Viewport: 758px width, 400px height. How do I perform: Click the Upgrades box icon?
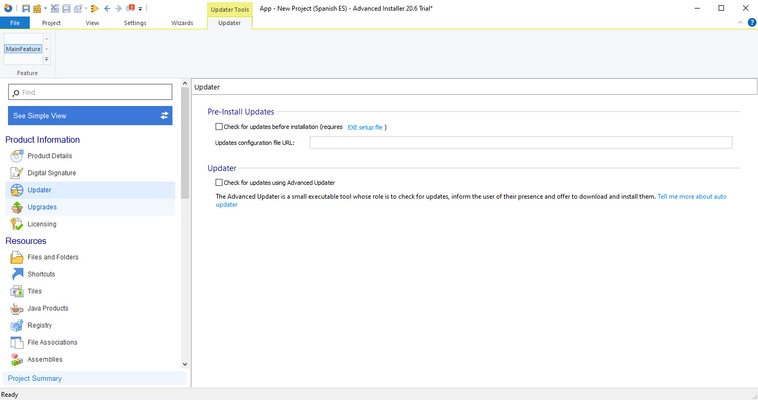coord(17,207)
